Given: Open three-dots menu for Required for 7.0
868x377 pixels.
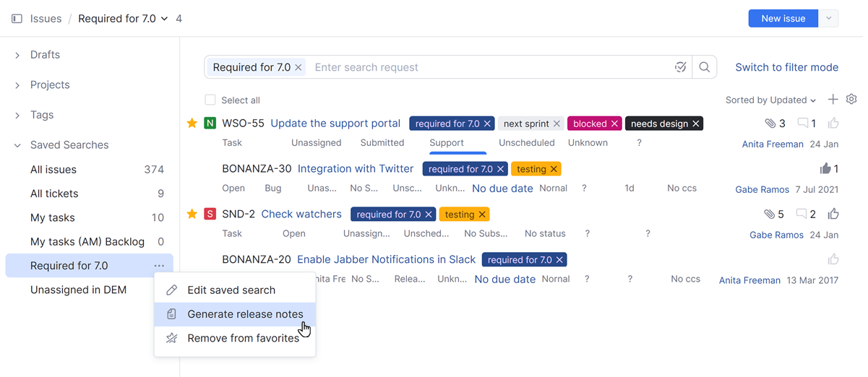Looking at the screenshot, I should 159,266.
